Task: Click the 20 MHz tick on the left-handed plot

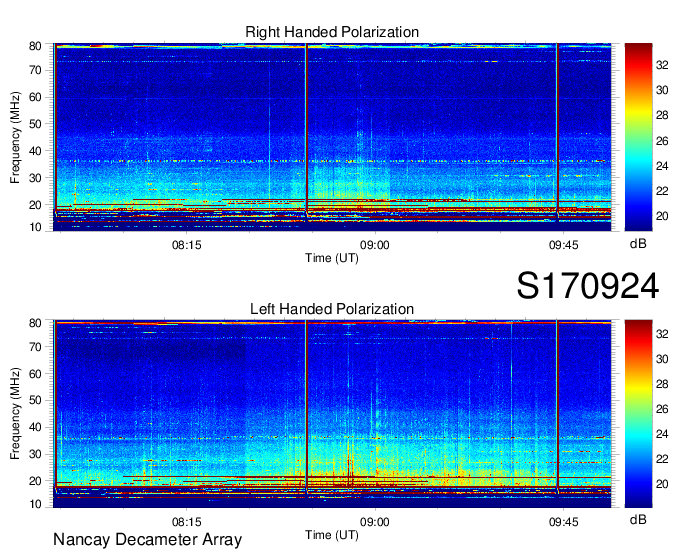Action: point(35,481)
